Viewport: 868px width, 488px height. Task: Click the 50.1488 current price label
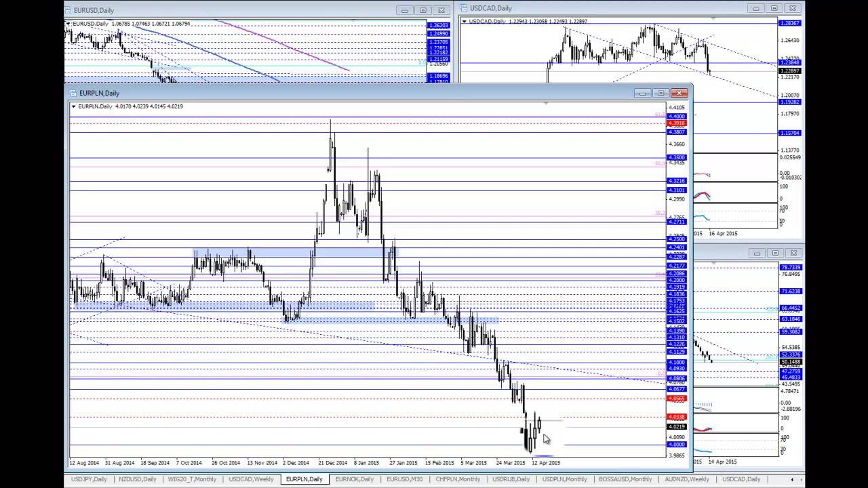click(791, 362)
